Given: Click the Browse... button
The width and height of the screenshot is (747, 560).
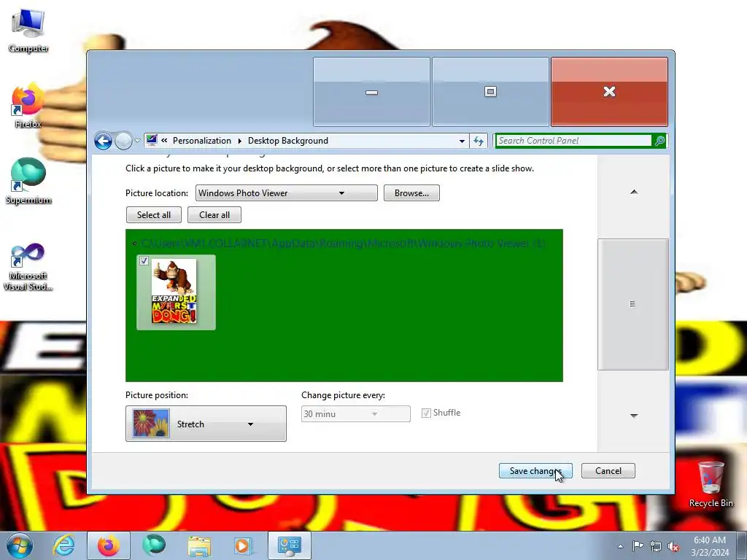Looking at the screenshot, I should 411,192.
